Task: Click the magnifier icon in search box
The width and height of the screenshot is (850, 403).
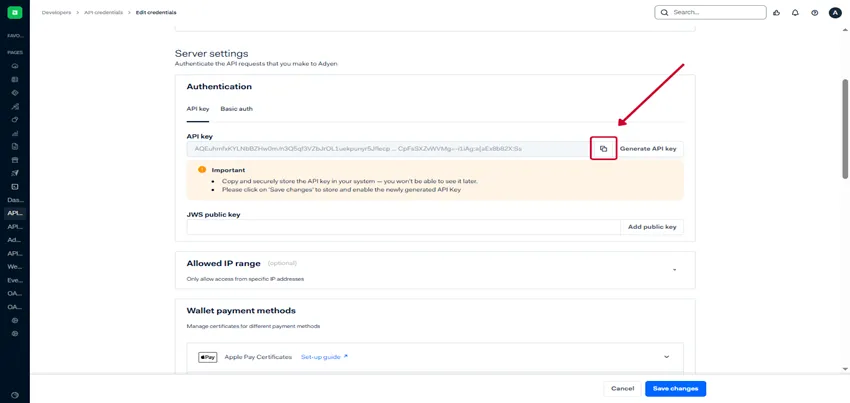Action: click(664, 12)
